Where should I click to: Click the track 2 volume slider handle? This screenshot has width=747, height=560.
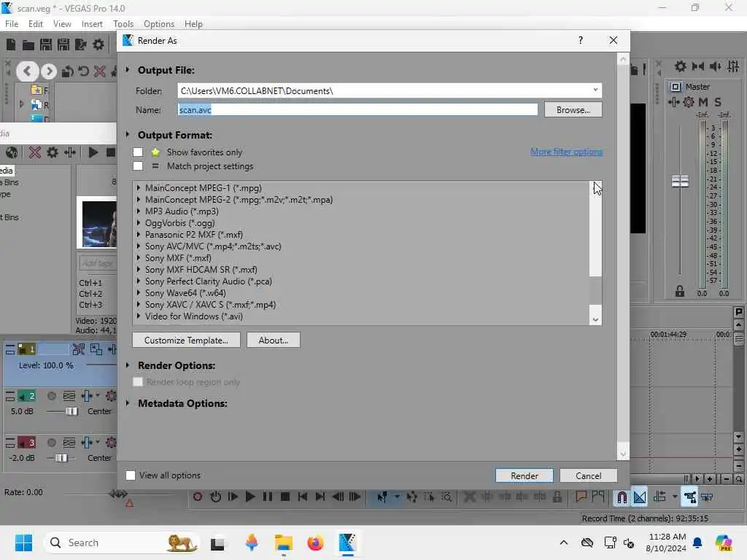(x=71, y=411)
